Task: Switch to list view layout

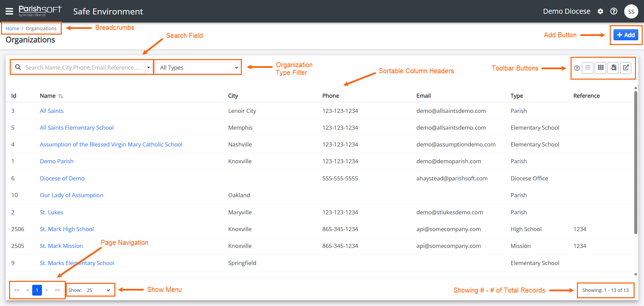Action: click(x=588, y=68)
